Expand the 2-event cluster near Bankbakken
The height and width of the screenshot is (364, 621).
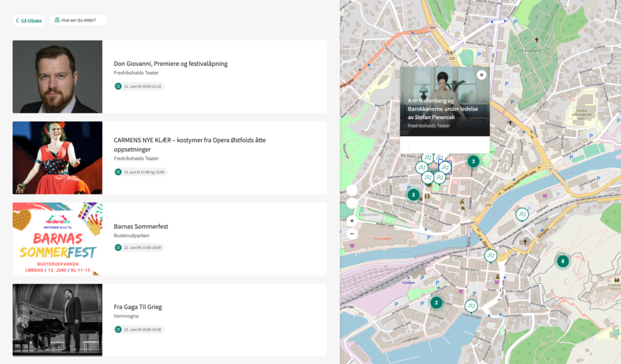coord(413,194)
